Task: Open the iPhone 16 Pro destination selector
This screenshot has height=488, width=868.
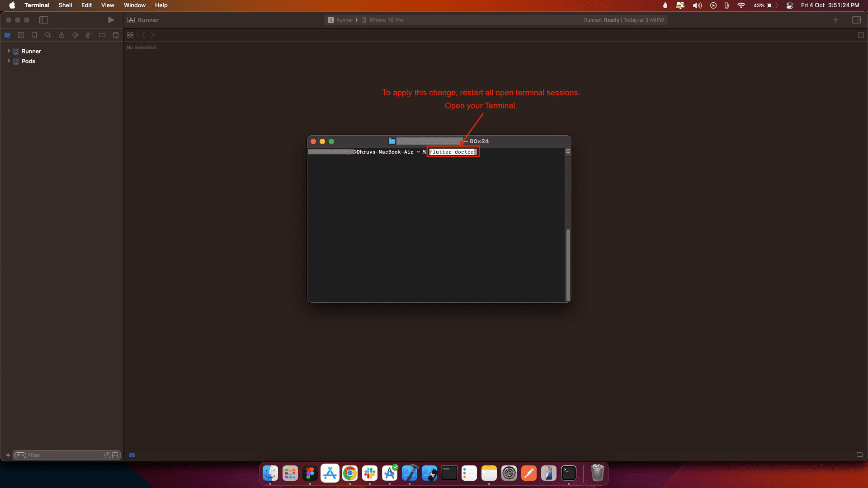Action: pos(386,20)
